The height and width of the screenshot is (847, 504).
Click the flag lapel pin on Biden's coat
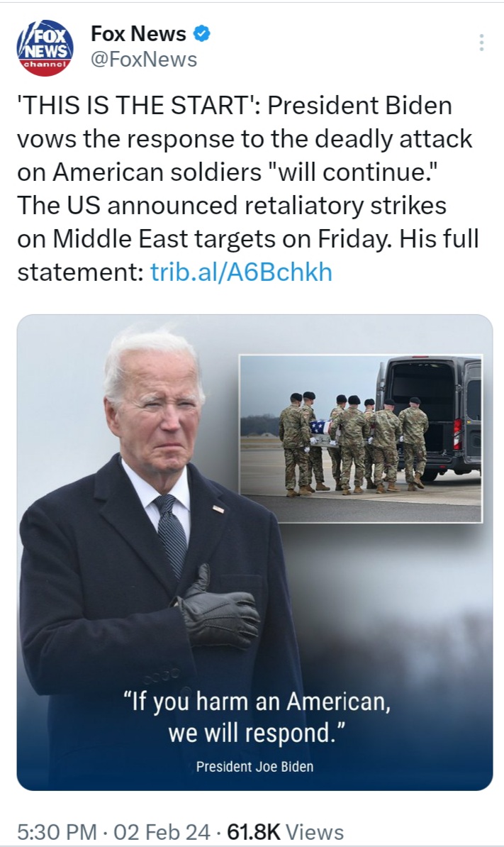(218, 509)
